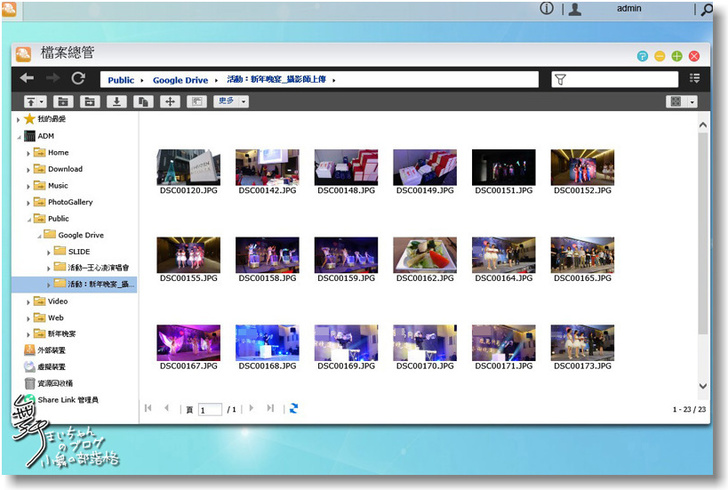Collapse the Public folder arrow
The image size is (728, 490).
click(x=29, y=219)
